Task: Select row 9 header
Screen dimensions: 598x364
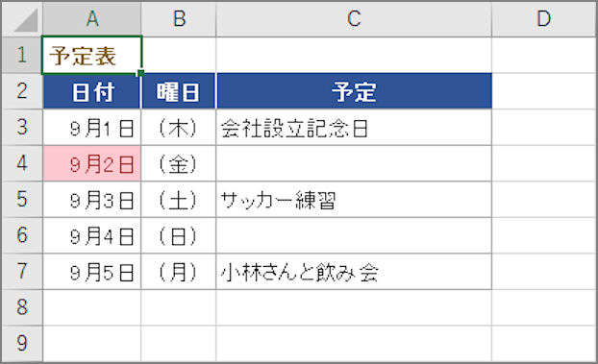Action: pyautogui.click(x=22, y=343)
